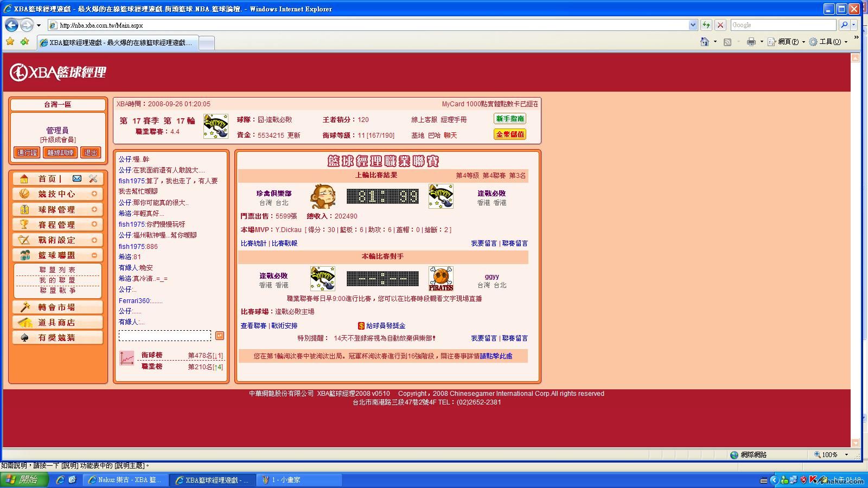Open a new blank browser tab
This screenshot has width=868, height=488.
[x=207, y=43]
